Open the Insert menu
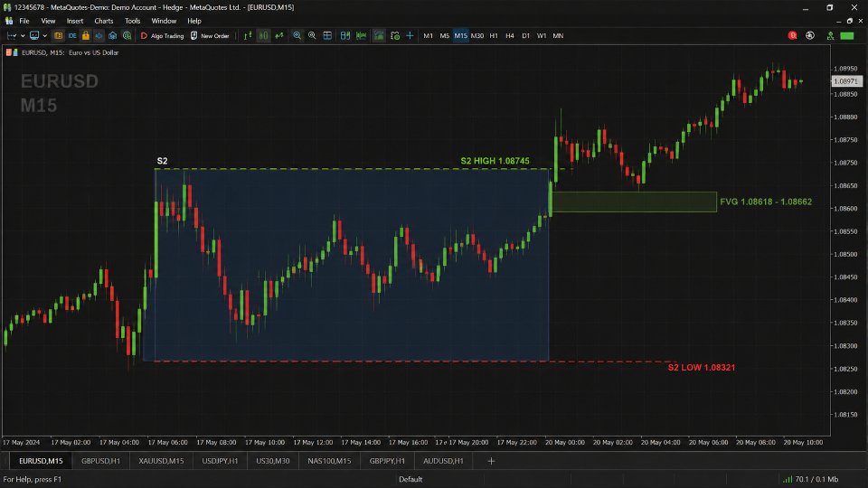868x488 pixels. 75,21
